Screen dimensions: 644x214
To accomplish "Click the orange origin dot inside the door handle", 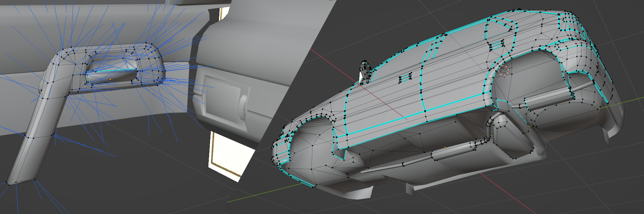I will [110, 79].
